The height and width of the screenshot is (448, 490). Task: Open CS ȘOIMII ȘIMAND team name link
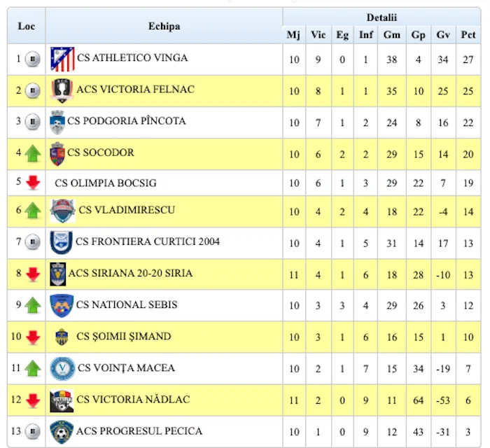[123, 337]
